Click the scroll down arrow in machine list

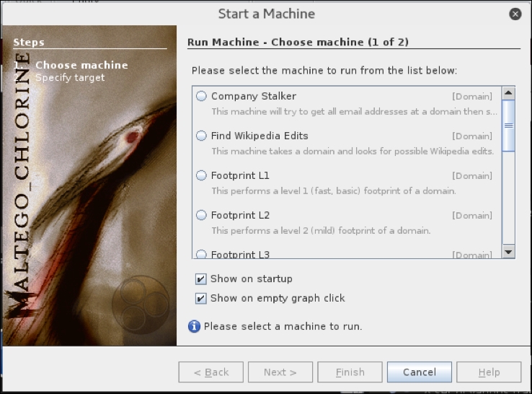(508, 252)
